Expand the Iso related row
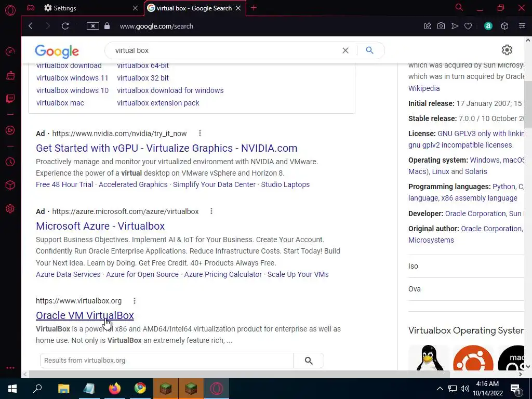Viewport: 532px width, 399px height. pos(466,267)
